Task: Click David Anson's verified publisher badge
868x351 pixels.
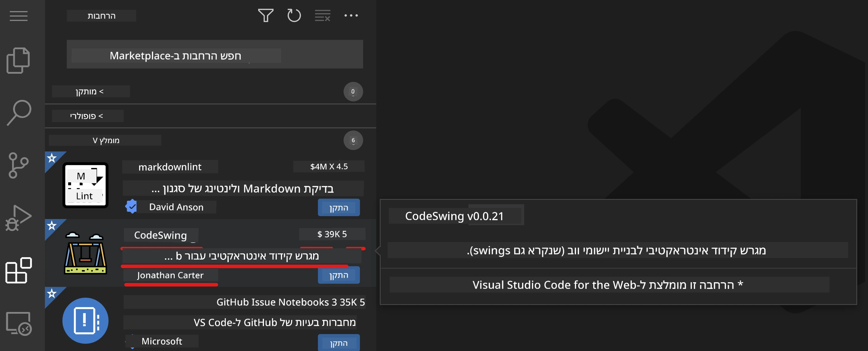Action: [x=131, y=207]
